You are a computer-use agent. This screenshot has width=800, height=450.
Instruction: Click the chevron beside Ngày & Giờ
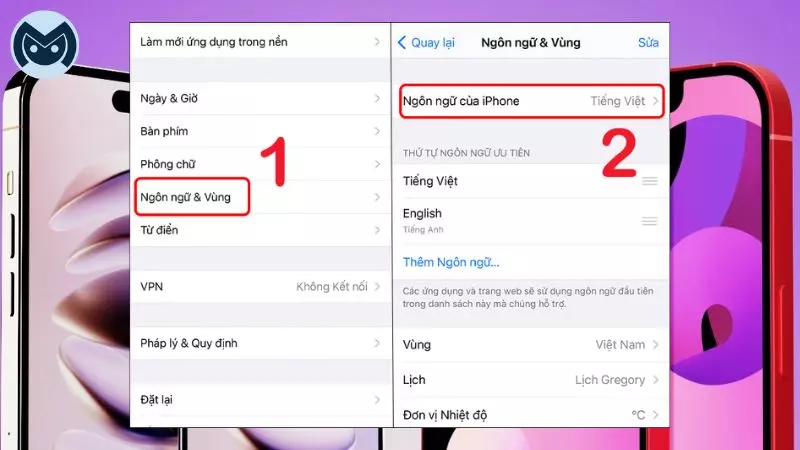[x=377, y=98]
